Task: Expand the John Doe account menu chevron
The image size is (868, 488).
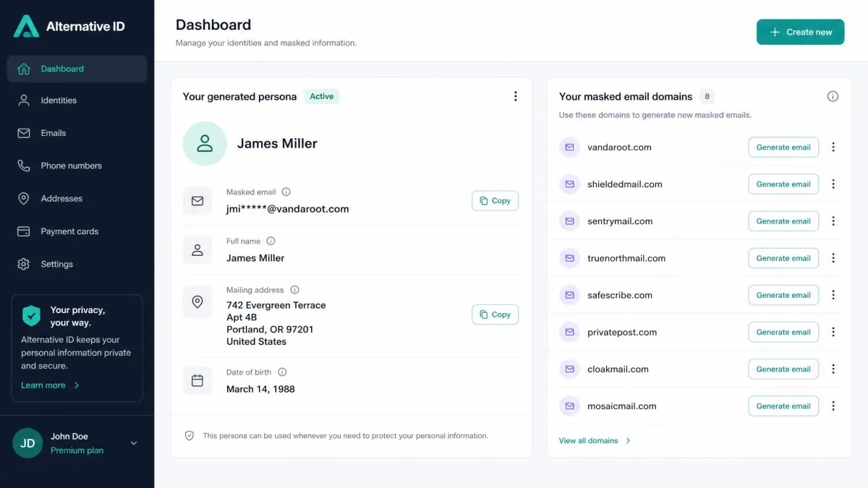Action: pyautogui.click(x=134, y=443)
